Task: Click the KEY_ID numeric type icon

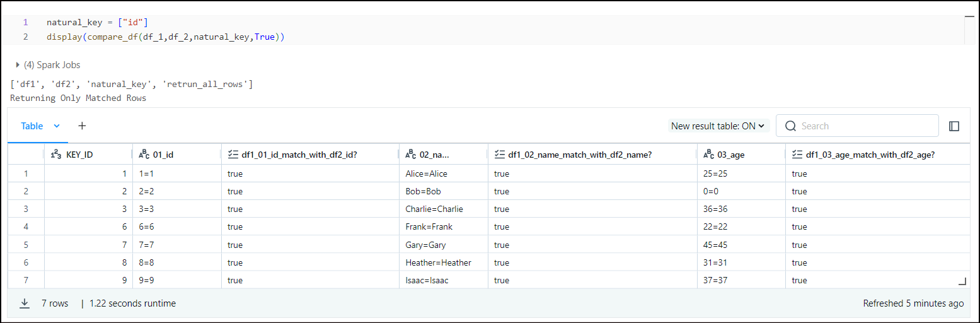Action: (56, 154)
